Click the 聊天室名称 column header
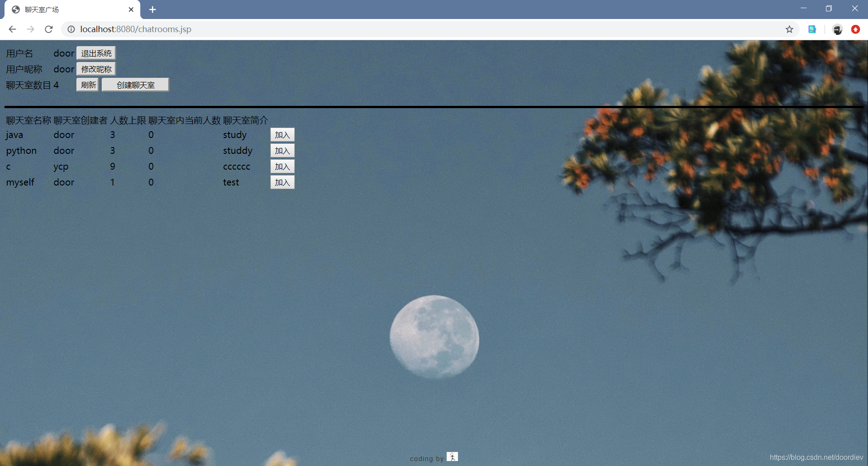This screenshot has height=466, width=868. pos(28,120)
